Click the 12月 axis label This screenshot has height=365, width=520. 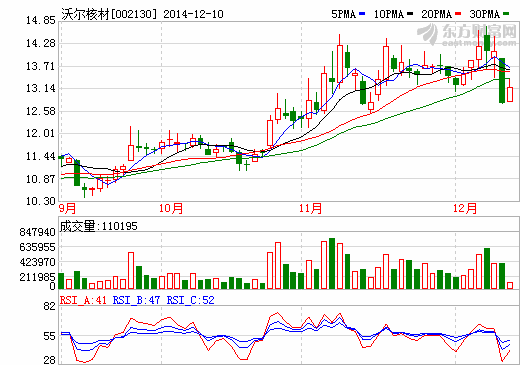coord(465,208)
